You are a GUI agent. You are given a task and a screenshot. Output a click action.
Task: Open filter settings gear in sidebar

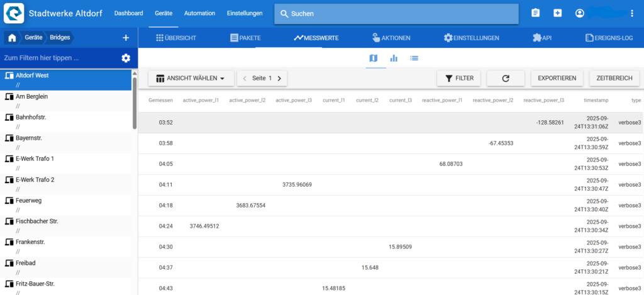tap(126, 58)
